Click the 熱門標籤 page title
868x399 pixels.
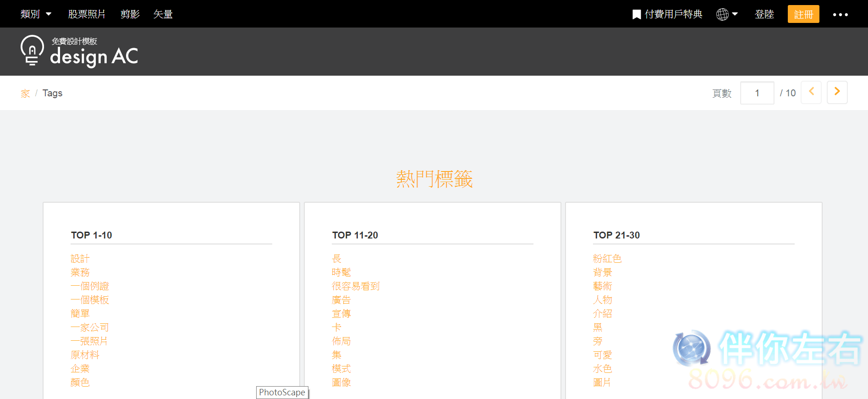[x=434, y=179]
